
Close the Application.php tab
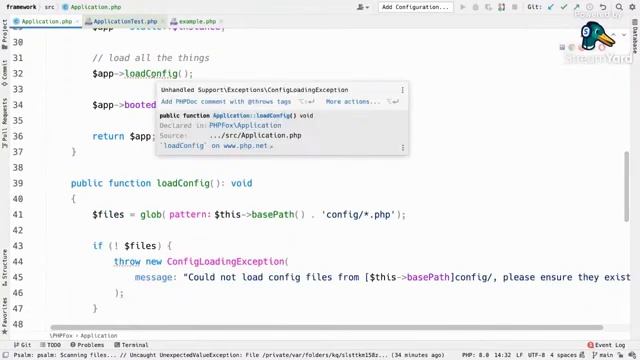77,21
